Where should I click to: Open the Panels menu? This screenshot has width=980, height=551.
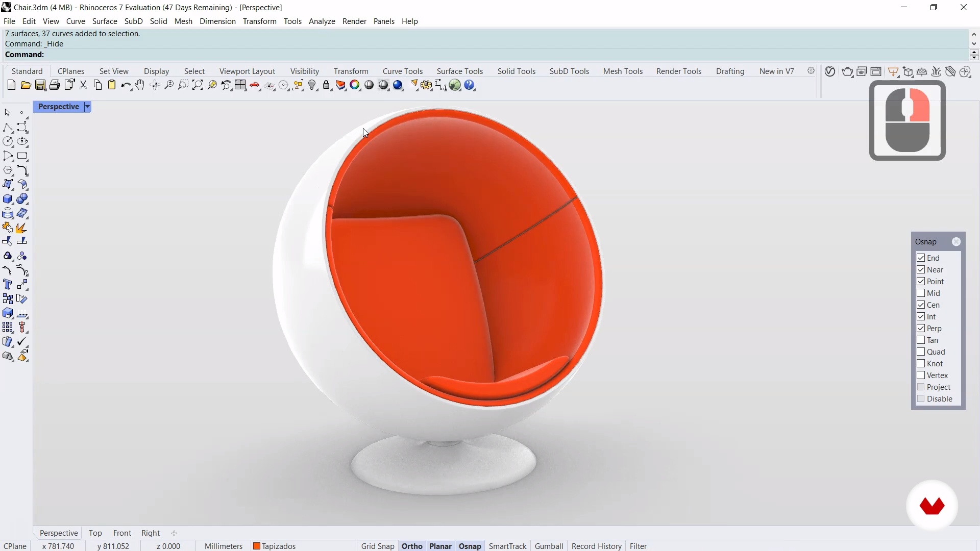click(x=384, y=21)
